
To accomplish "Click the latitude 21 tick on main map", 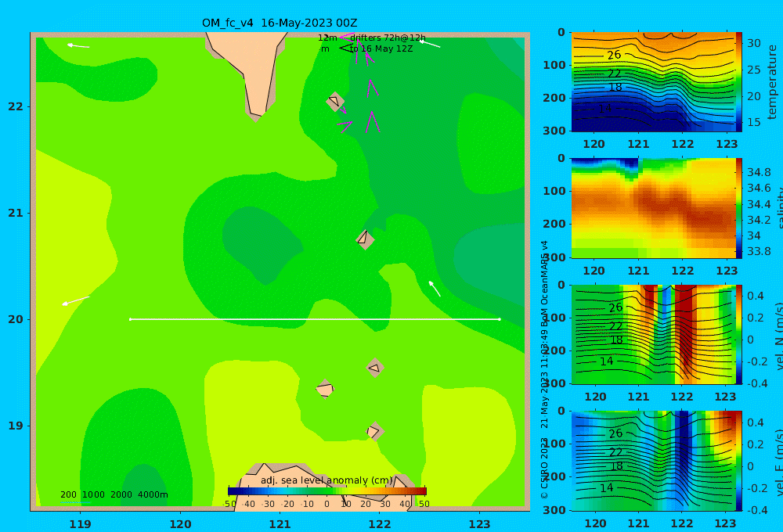I will (x=16, y=213).
